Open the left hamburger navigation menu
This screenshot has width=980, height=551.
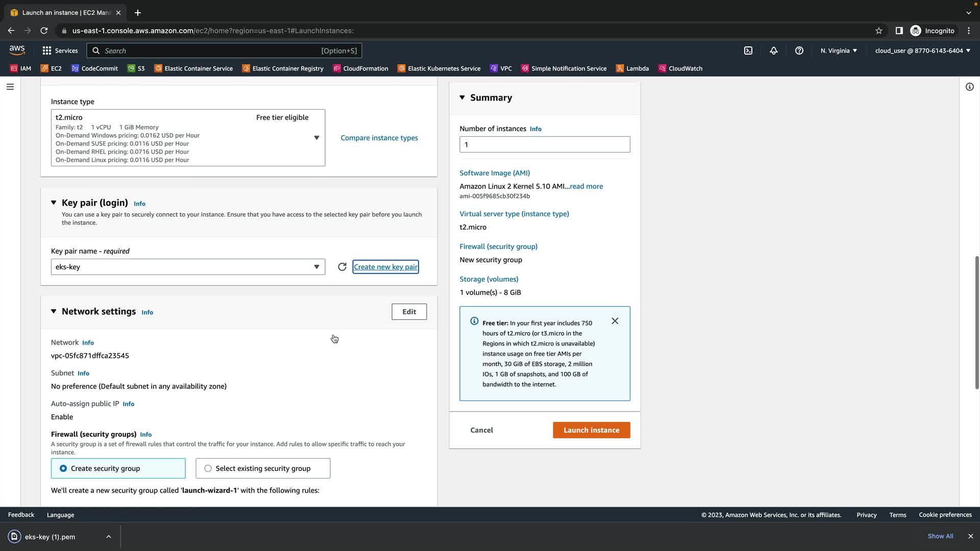[x=10, y=87]
